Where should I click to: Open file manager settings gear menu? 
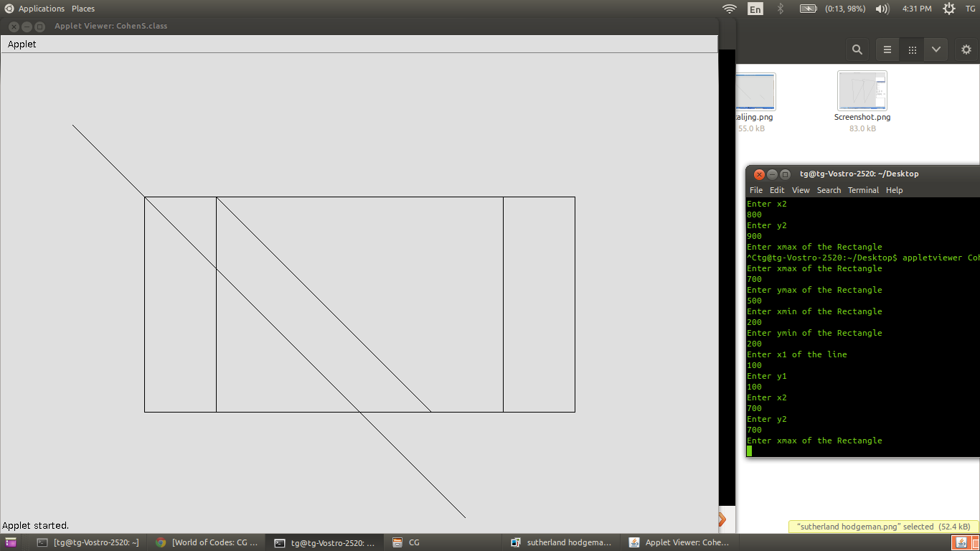click(966, 50)
